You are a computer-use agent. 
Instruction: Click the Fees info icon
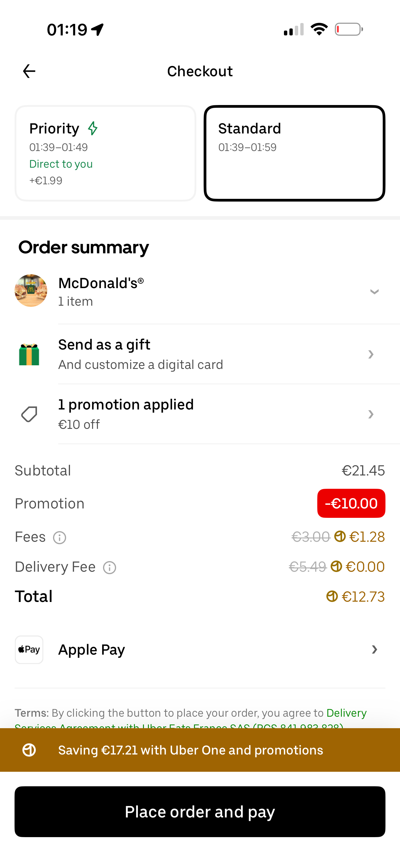pyautogui.click(x=60, y=538)
